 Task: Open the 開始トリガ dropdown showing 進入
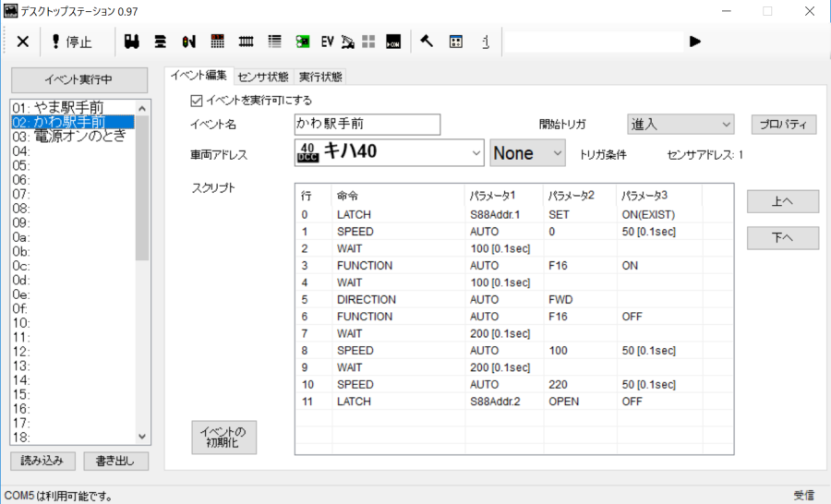pyautogui.click(x=680, y=124)
